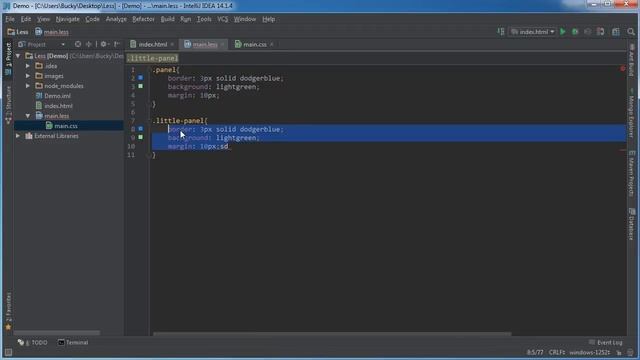Expand the images folder
The image size is (640, 360).
(x=28, y=76)
